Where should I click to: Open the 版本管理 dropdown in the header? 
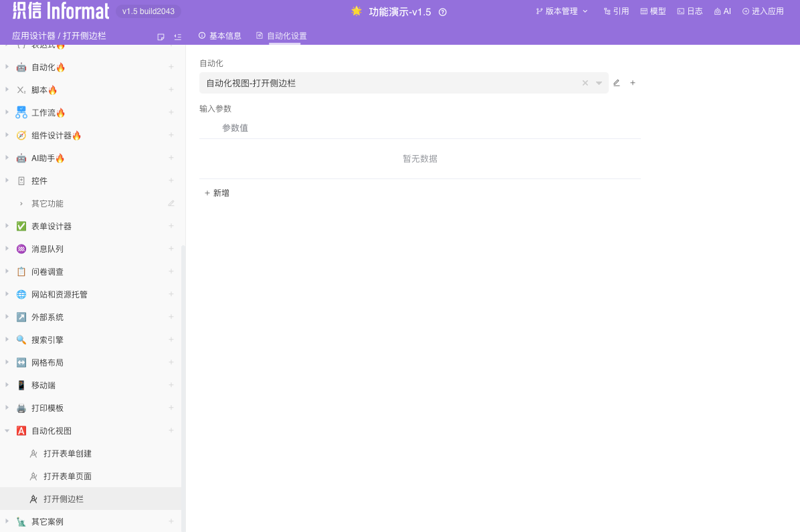562,11
